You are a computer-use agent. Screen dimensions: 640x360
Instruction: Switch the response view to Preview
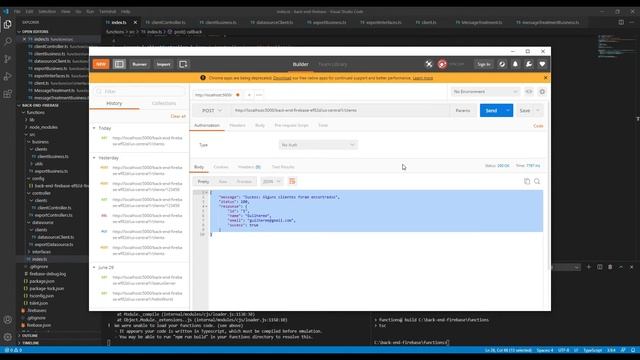click(x=244, y=182)
